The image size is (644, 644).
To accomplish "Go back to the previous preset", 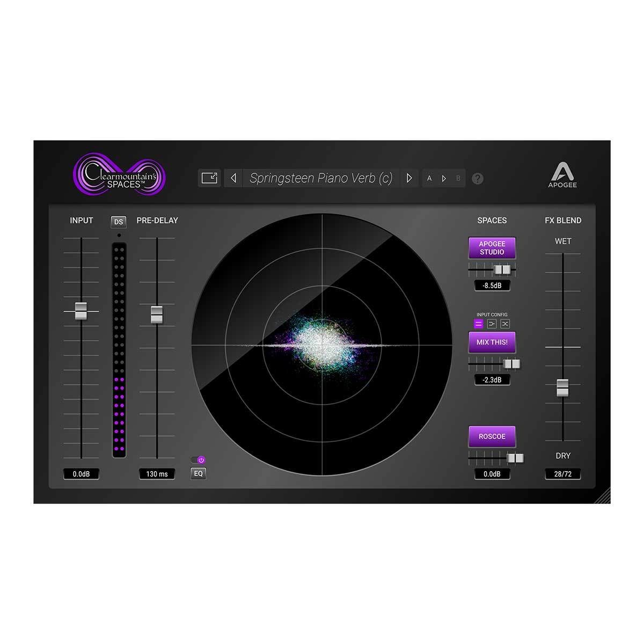I will click(233, 178).
